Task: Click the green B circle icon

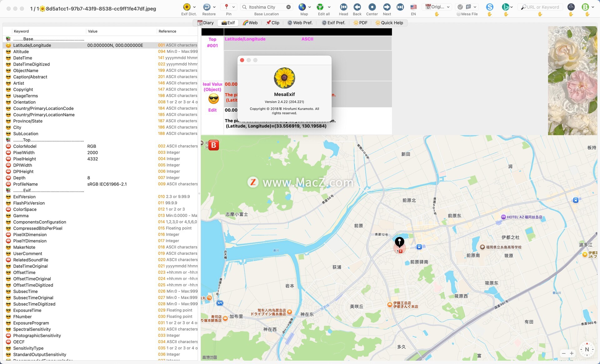Action: pyautogui.click(x=585, y=7)
